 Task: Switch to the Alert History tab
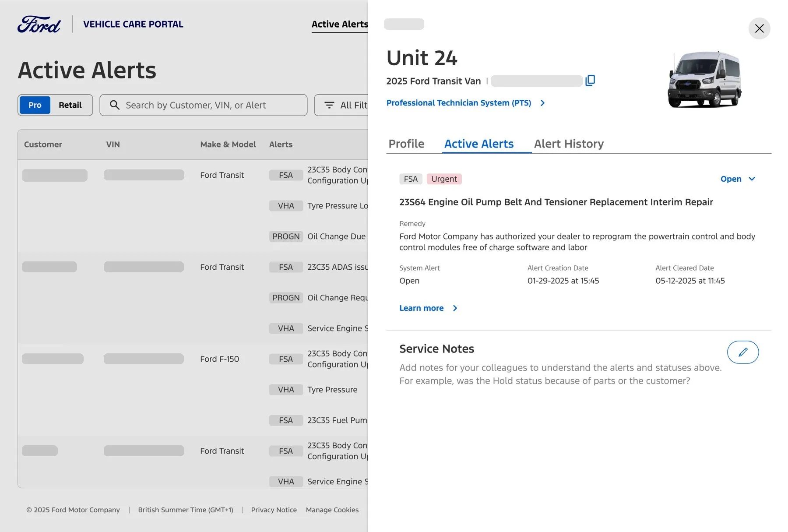(569, 144)
